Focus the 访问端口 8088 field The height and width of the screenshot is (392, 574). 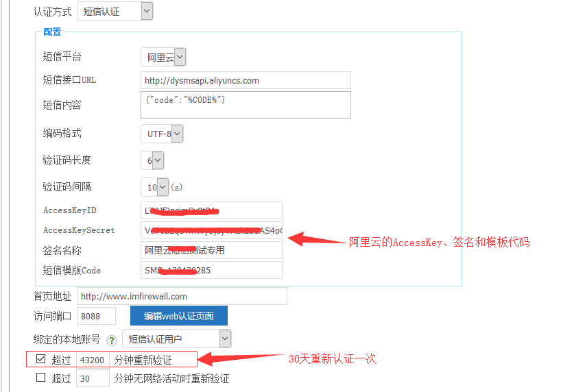click(96, 316)
